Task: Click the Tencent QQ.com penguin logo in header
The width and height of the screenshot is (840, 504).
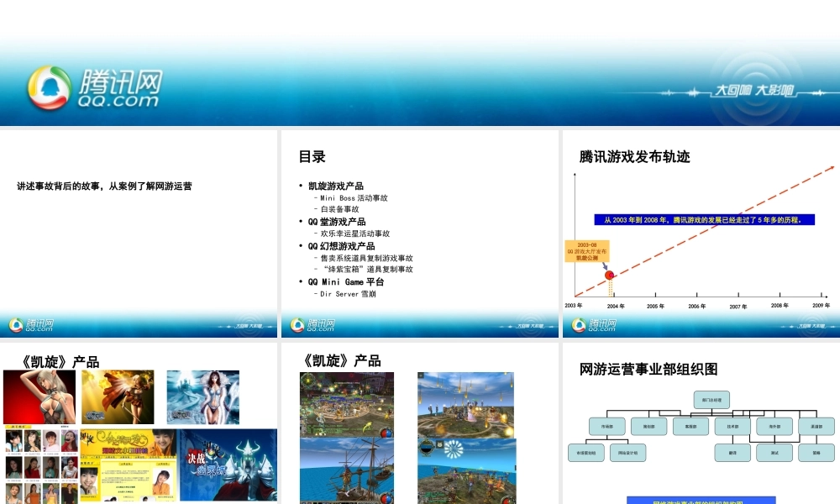Action: click(50, 88)
